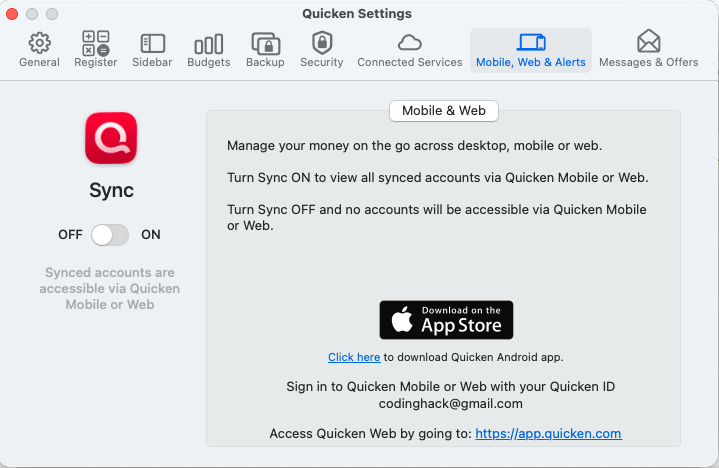
Task: Open Messages & Offers envelope icon
Action: tap(648, 41)
